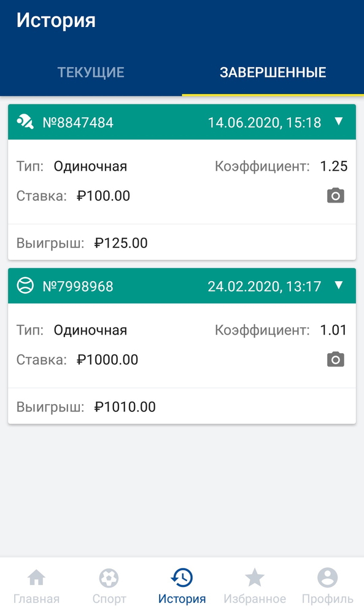Click the camera icon on bet №7998968

pyautogui.click(x=335, y=359)
